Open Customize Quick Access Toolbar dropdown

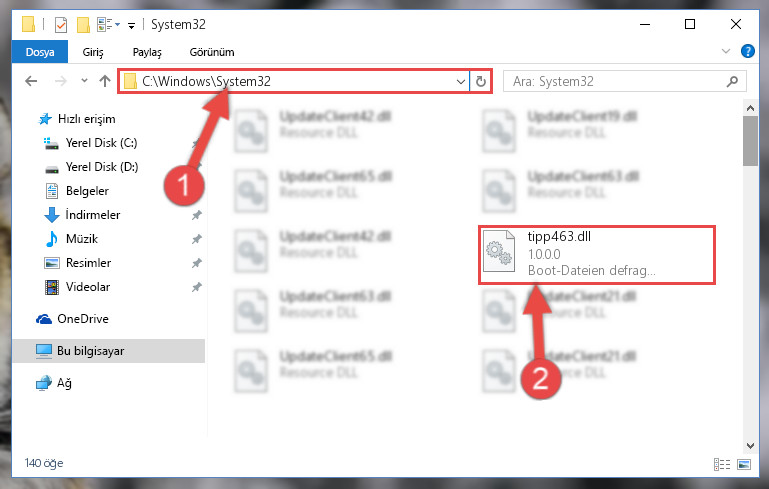tap(131, 26)
